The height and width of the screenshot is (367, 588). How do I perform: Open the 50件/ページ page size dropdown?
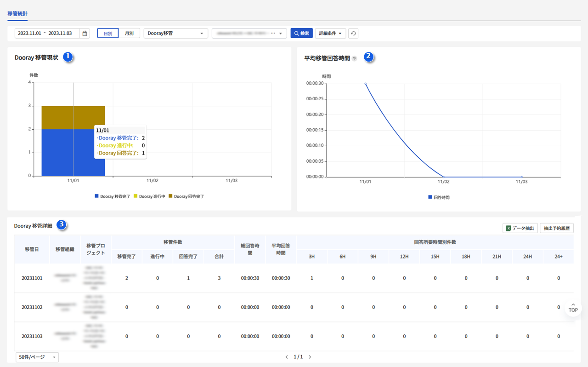[37, 357]
